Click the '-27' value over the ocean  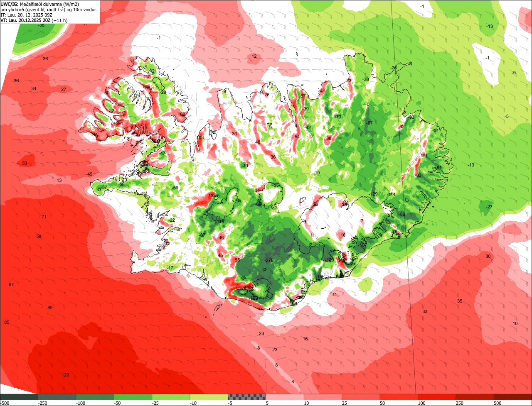coord(489,207)
